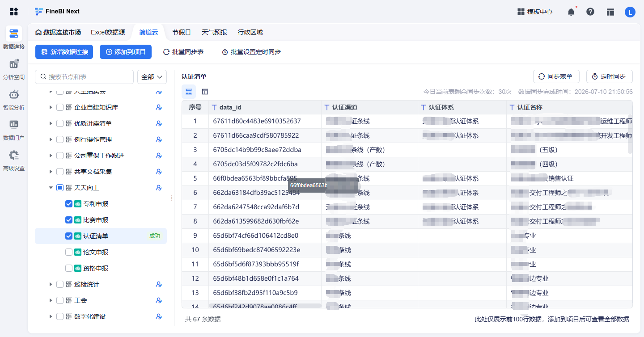Open user avatar L menu
Screen dimensions: 644x337
[630, 12]
